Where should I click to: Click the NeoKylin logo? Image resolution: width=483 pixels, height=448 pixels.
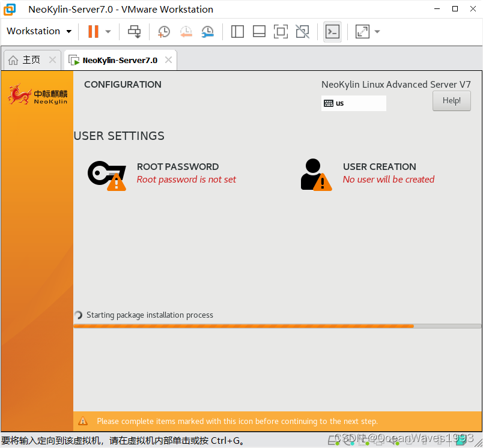(x=37, y=94)
